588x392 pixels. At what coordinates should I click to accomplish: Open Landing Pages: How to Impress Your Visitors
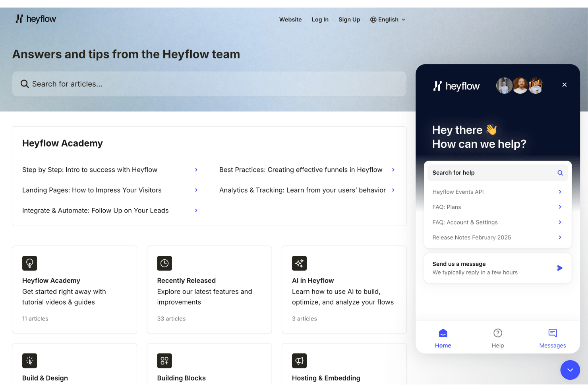92,190
